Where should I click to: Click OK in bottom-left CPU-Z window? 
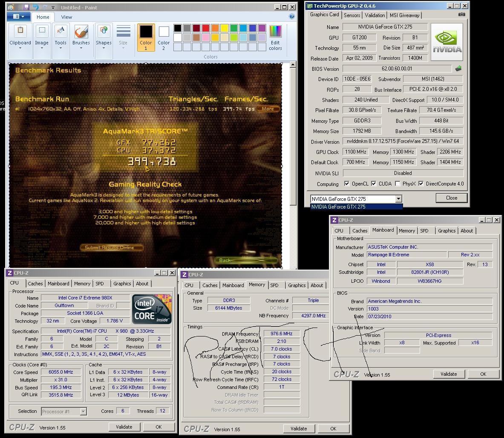[158, 427]
